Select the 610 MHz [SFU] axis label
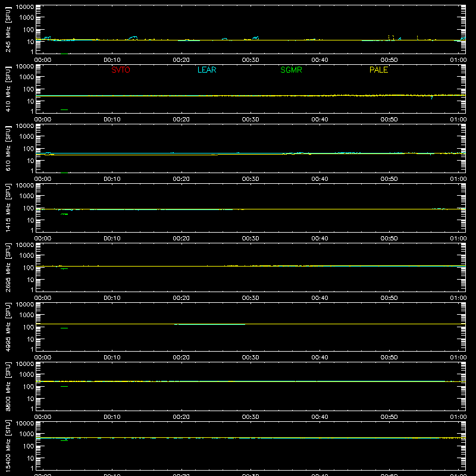 (x=8, y=148)
